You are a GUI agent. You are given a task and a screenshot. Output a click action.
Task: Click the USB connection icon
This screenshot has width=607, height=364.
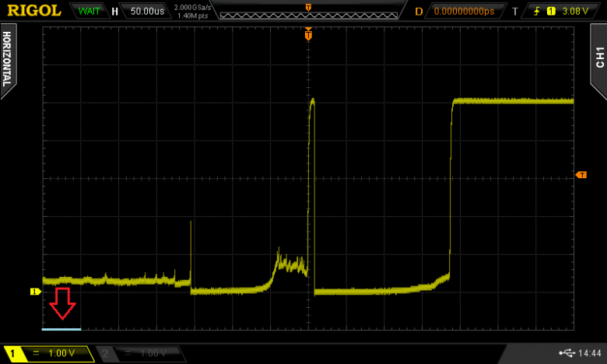564,354
